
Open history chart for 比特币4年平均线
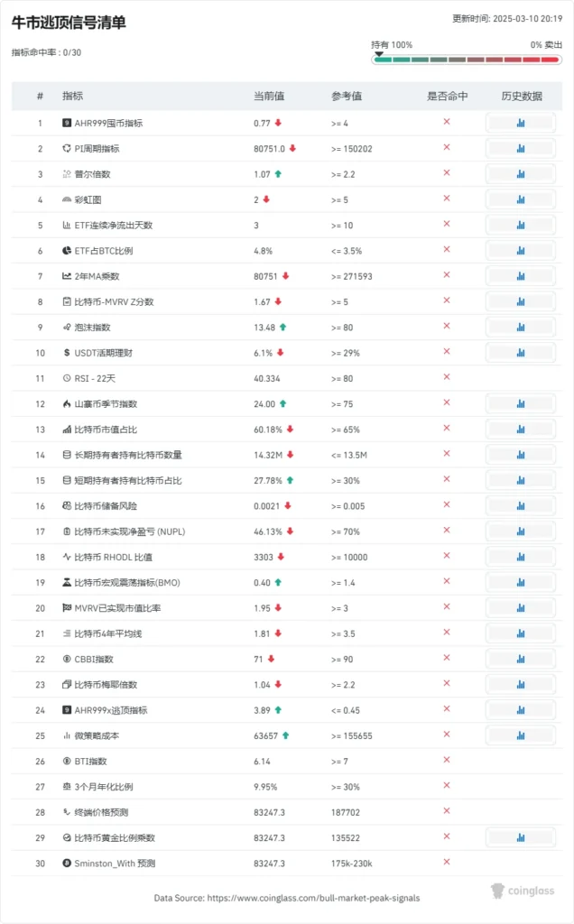[x=521, y=633]
